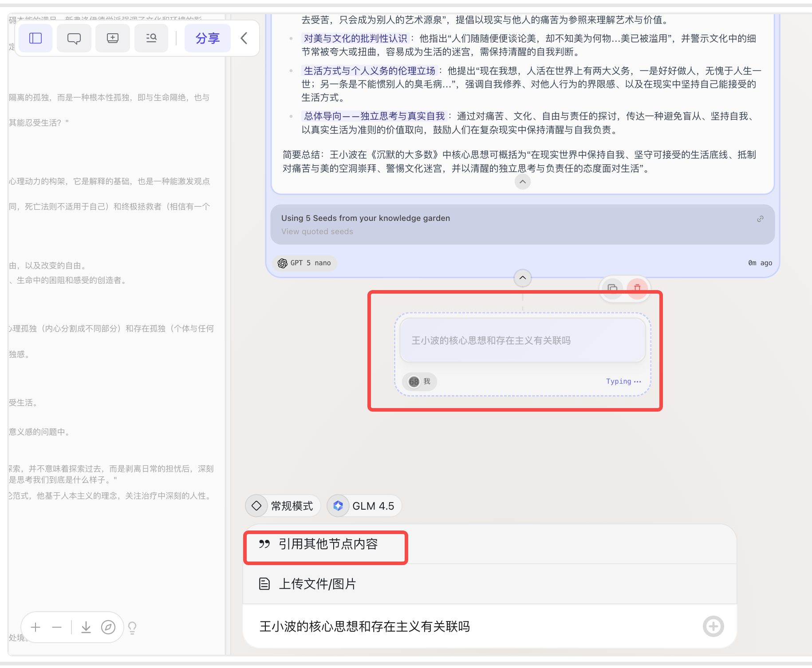Click the round plus button in input
Image resolution: width=812 pixels, height=668 pixels.
713,627
